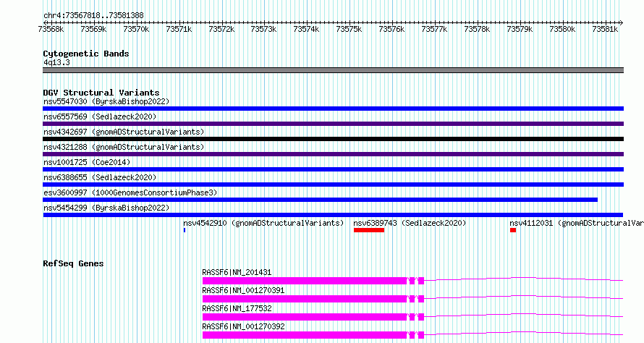Click the chr4:73567818..73581388 coordinate label
644x343 pixels.
pos(93,16)
